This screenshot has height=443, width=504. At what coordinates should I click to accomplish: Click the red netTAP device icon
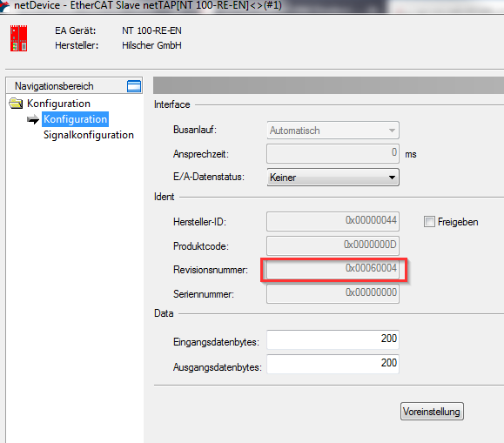[x=18, y=38]
